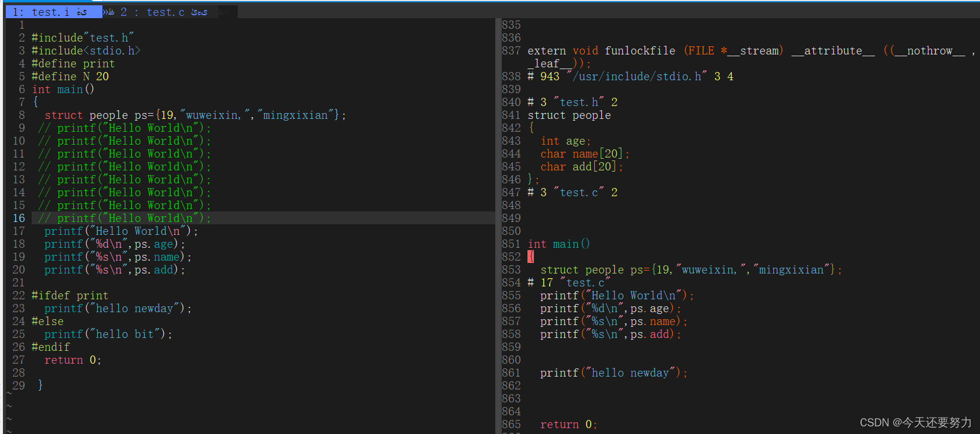Click printf ps.add on line 858

[611, 334]
